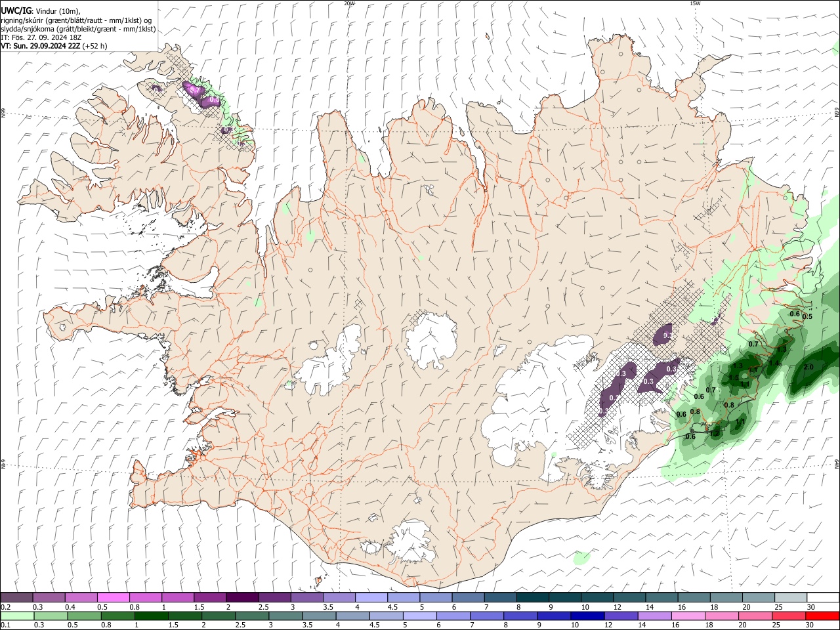Click the 20W longitude label
Image resolution: width=840 pixels, height=630 pixels.
pos(349,3)
